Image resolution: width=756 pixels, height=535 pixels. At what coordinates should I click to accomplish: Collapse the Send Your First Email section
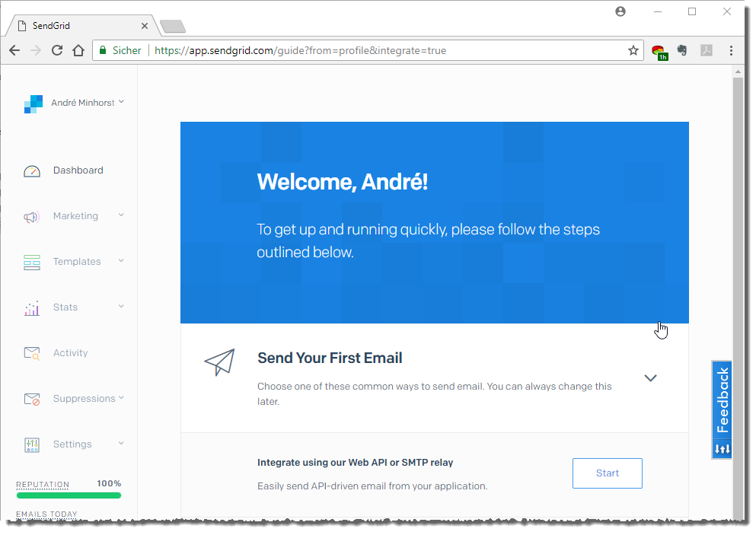(650, 378)
